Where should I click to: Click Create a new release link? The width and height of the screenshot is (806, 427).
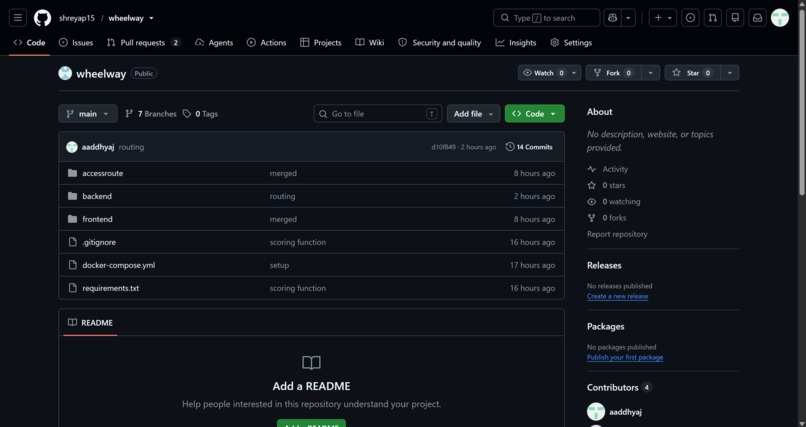coord(617,296)
